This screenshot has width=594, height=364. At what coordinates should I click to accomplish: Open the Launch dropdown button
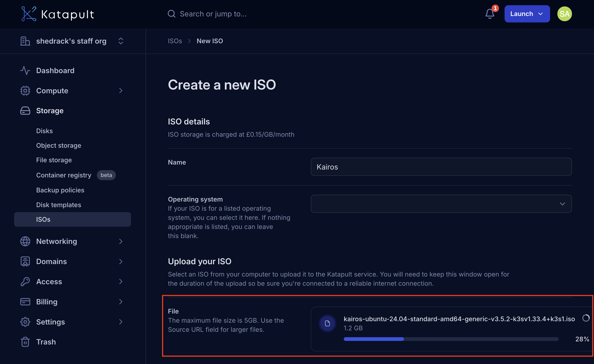coord(527,14)
